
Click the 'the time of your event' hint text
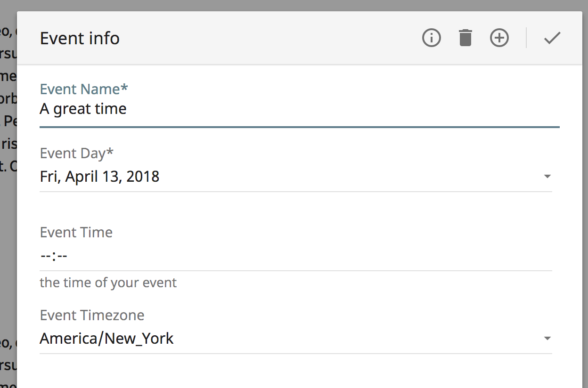pyautogui.click(x=108, y=282)
